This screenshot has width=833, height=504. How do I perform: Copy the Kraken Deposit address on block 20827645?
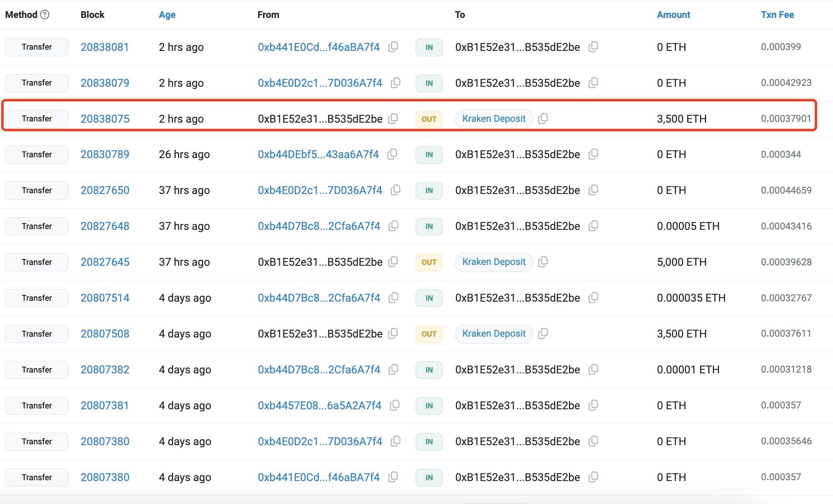click(x=543, y=262)
